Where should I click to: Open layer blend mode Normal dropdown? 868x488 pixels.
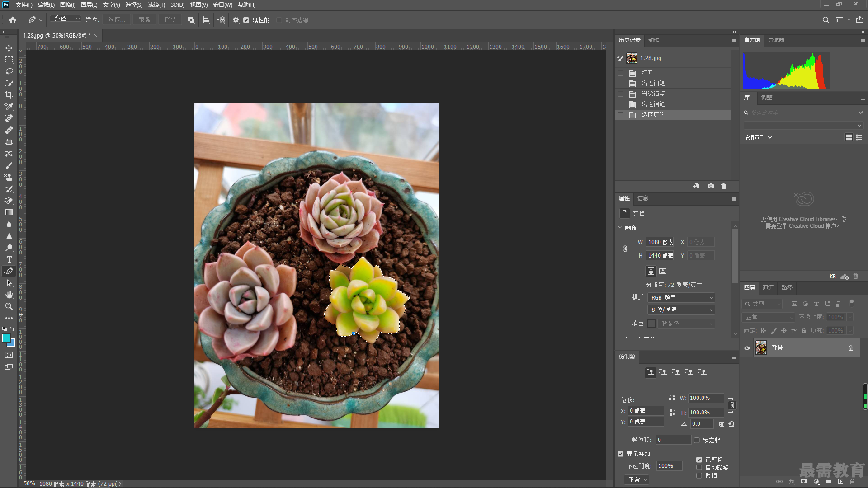pos(768,318)
